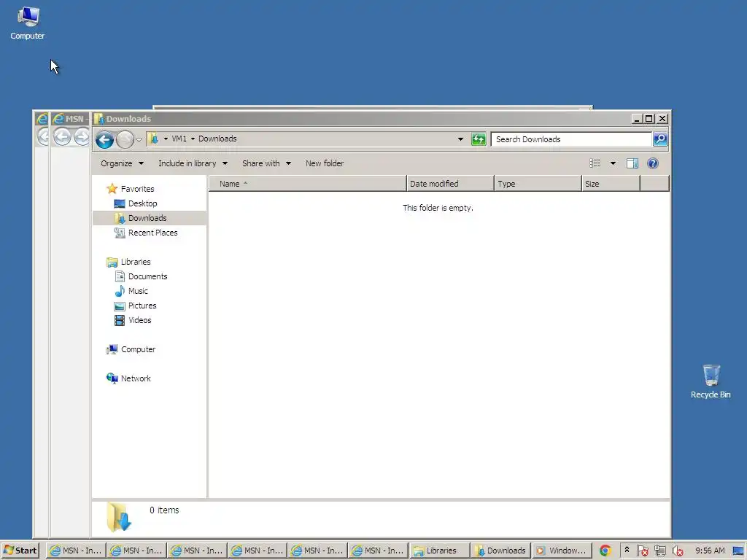Viewport: 747px width, 560px height.
Task: Select Downloads under Favorites
Action: [147, 218]
